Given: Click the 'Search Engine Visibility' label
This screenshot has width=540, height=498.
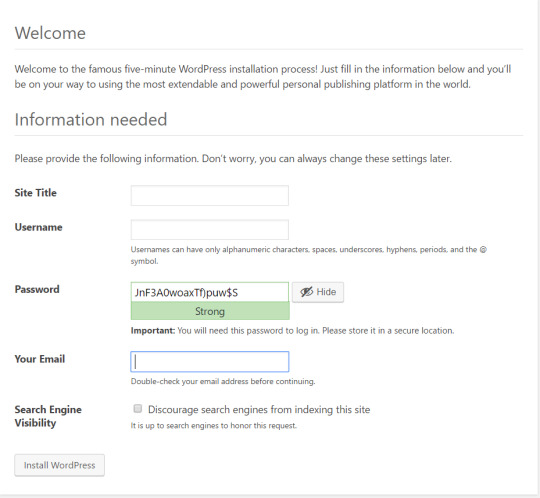Looking at the screenshot, I should (48, 416).
